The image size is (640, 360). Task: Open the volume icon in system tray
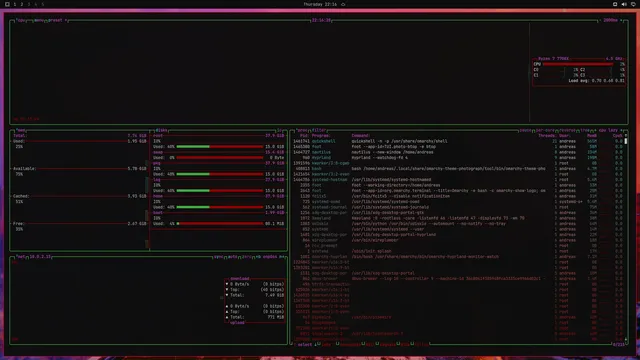point(624,4)
